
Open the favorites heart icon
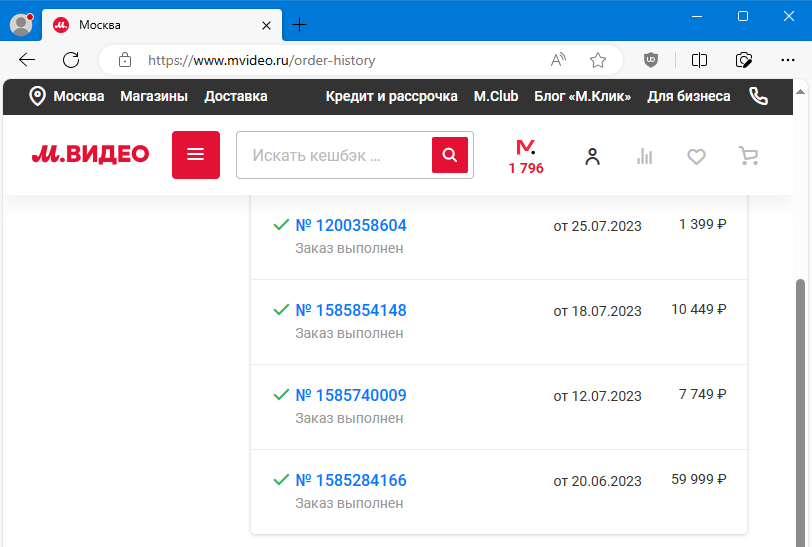697,156
